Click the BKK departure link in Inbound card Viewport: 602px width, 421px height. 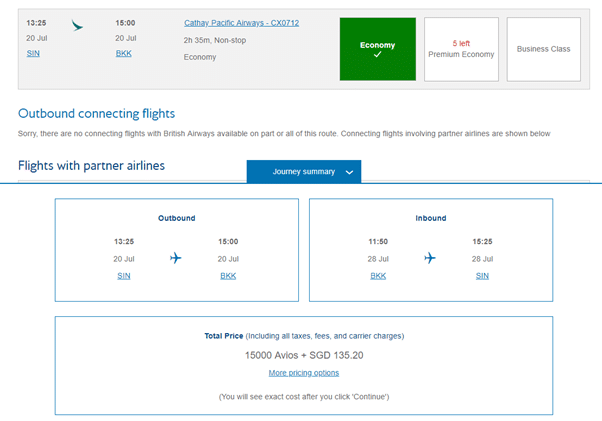pos(378,275)
